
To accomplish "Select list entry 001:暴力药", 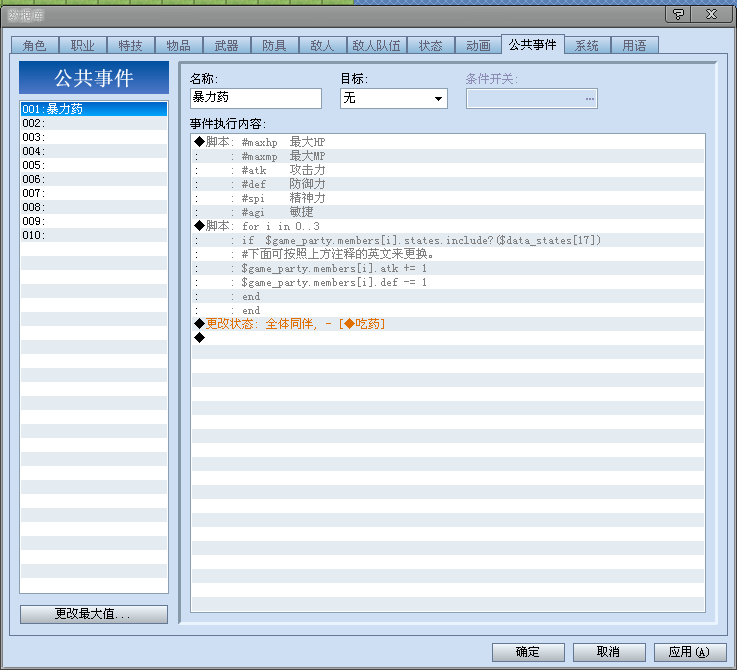I will click(94, 109).
